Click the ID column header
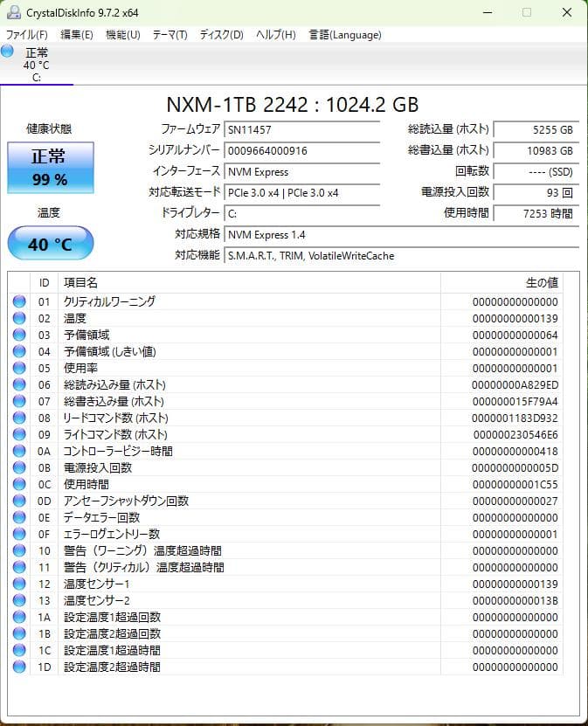The height and width of the screenshot is (726, 588). click(x=44, y=282)
